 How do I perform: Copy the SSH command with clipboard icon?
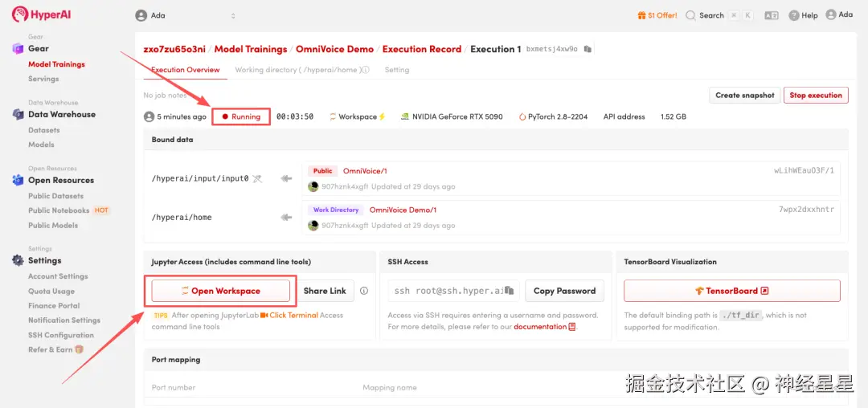pos(509,291)
